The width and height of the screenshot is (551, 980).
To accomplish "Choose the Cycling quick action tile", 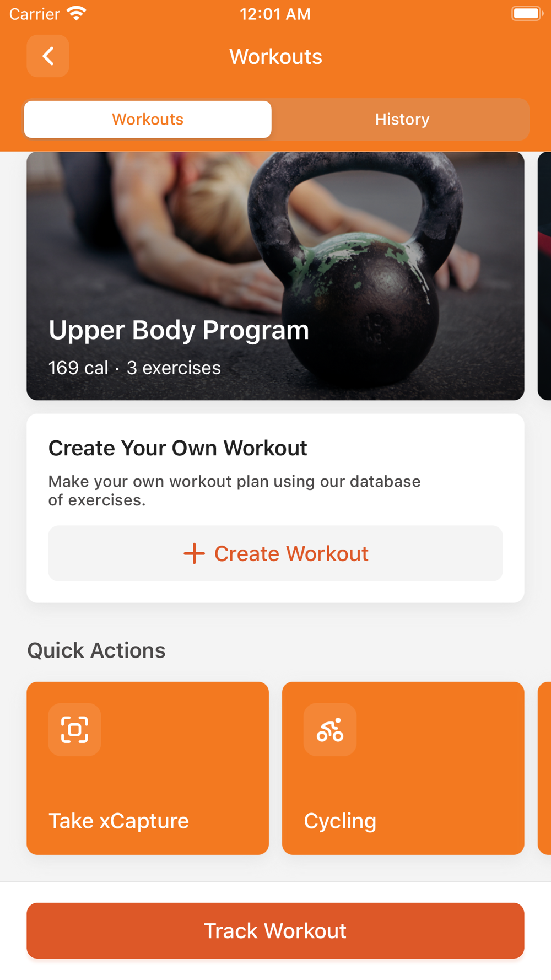I will pos(403,768).
